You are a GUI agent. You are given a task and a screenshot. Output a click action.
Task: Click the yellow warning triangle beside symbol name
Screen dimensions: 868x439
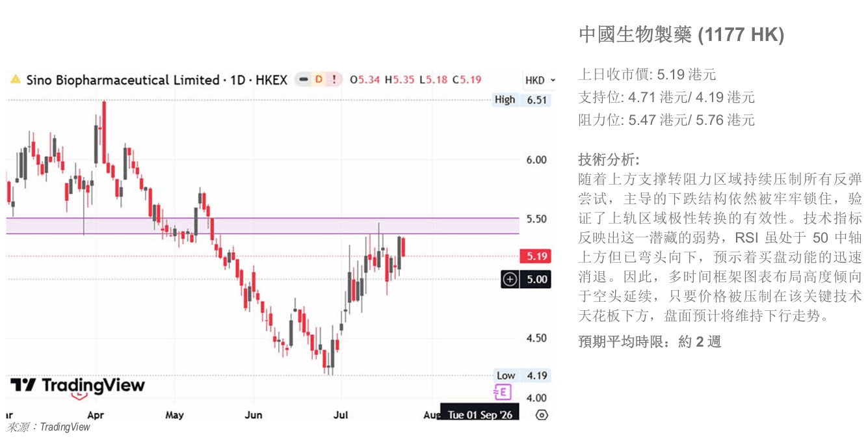[16, 80]
